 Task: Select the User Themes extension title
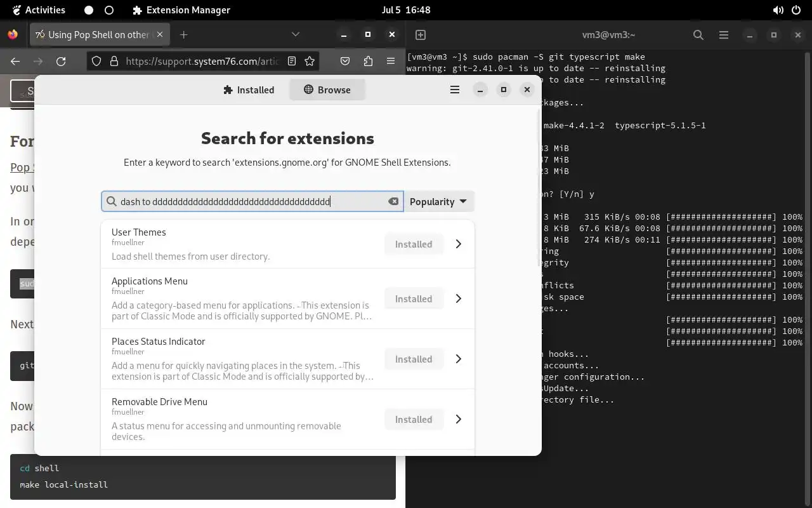pyautogui.click(x=139, y=232)
